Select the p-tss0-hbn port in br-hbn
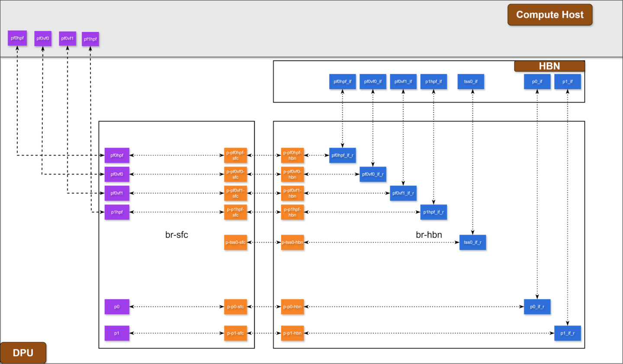The width and height of the screenshot is (623, 364). 292,243
